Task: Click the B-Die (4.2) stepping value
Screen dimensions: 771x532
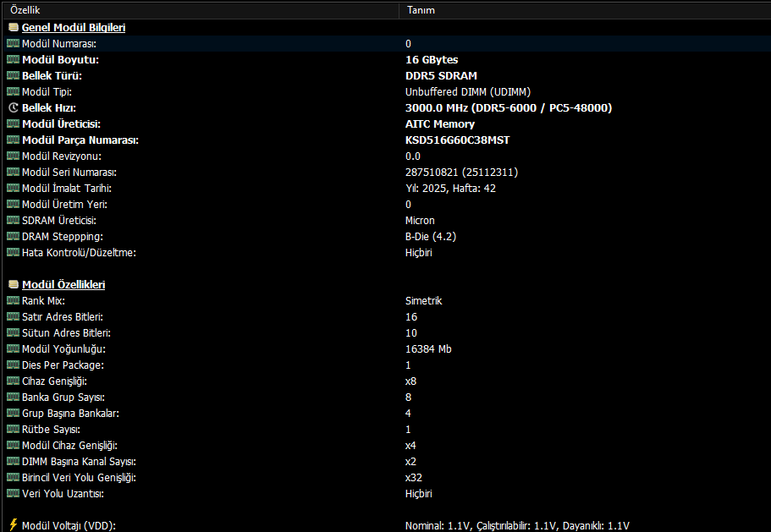Action: 431,236
